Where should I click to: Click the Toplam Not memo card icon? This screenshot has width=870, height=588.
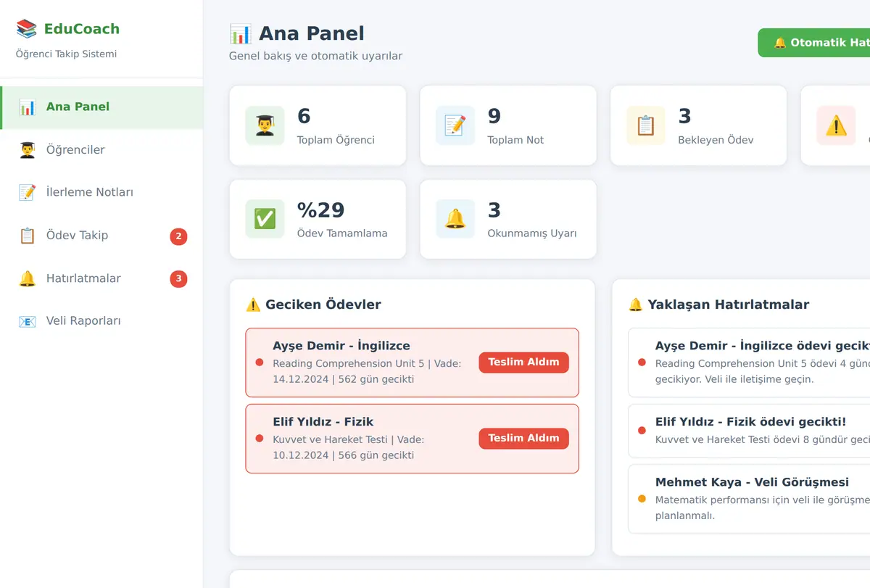click(x=455, y=125)
